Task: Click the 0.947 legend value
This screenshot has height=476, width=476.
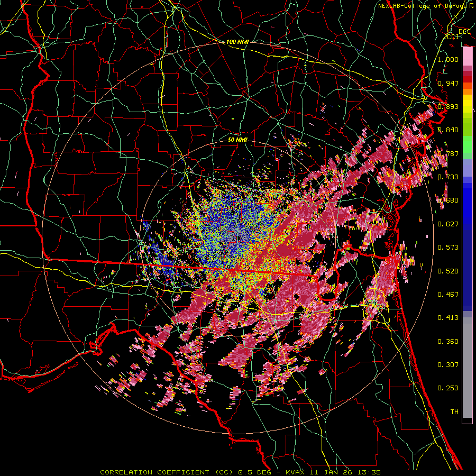Action: click(448, 83)
